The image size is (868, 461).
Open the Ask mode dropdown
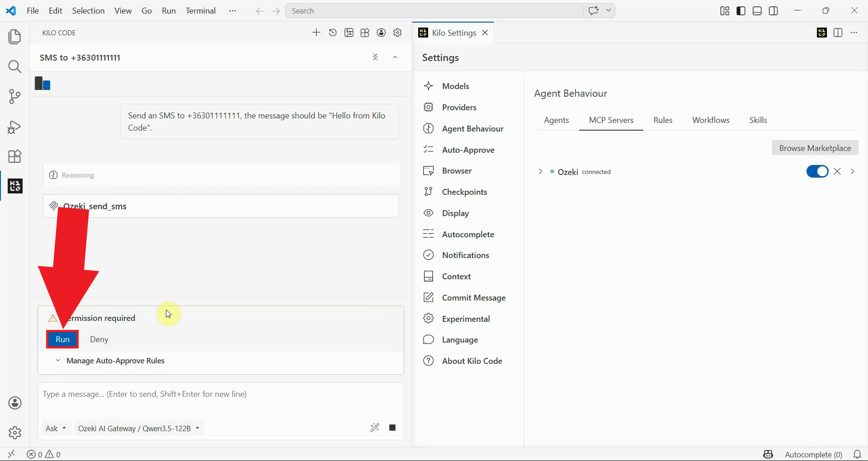tap(56, 428)
